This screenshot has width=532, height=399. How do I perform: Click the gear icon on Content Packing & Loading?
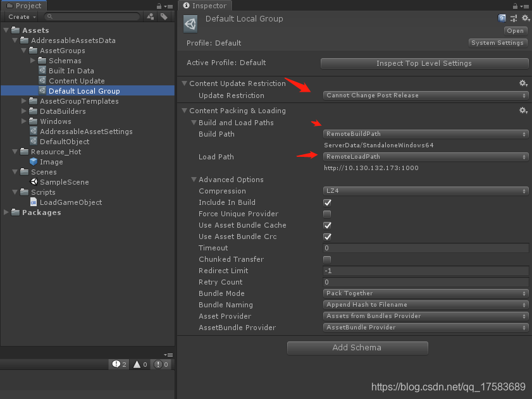[x=523, y=110]
